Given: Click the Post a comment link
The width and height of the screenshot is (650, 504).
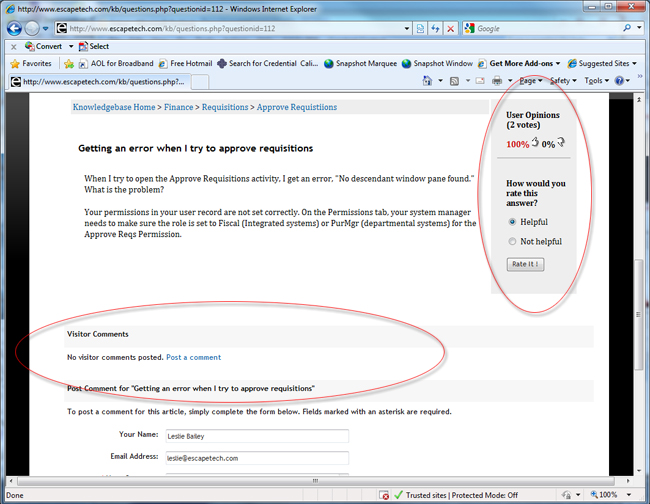Looking at the screenshot, I should [x=194, y=357].
